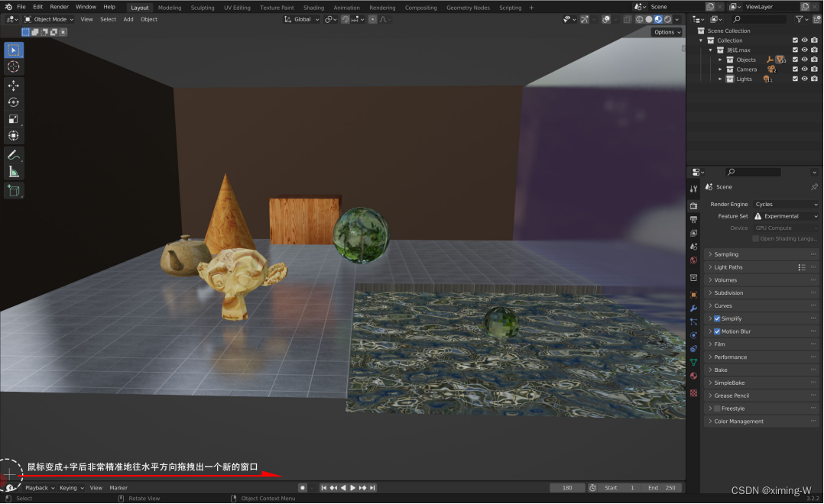Open Modifier properties with the wrench icon

(693, 308)
